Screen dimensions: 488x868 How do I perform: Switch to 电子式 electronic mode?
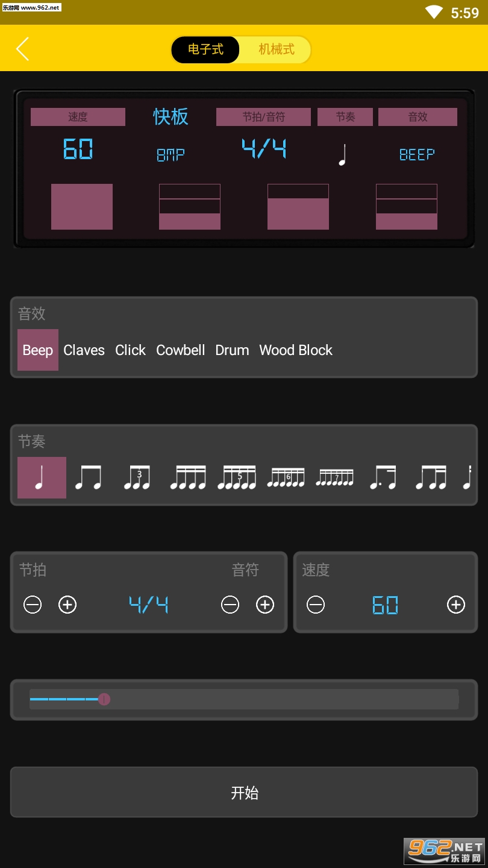tap(205, 49)
